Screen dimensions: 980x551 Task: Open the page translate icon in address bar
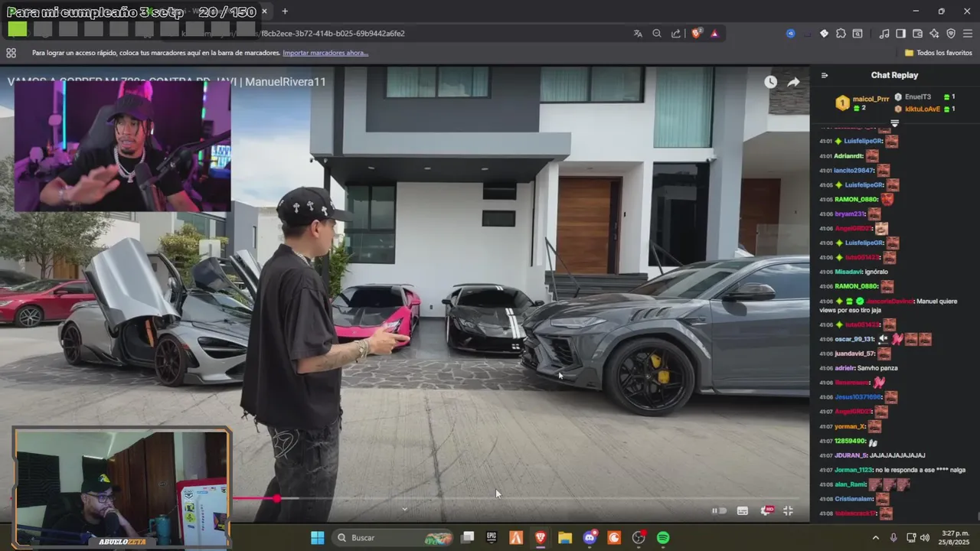[638, 34]
